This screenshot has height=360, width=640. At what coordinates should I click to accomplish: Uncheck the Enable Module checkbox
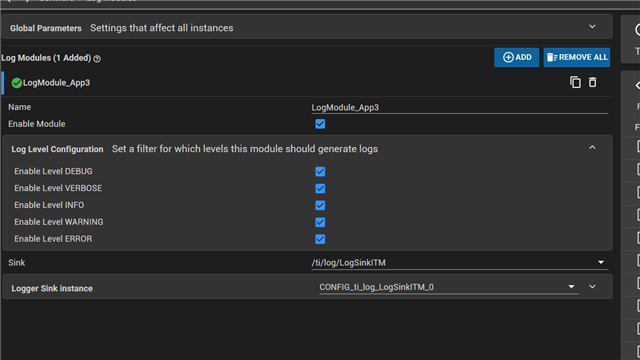(320, 124)
